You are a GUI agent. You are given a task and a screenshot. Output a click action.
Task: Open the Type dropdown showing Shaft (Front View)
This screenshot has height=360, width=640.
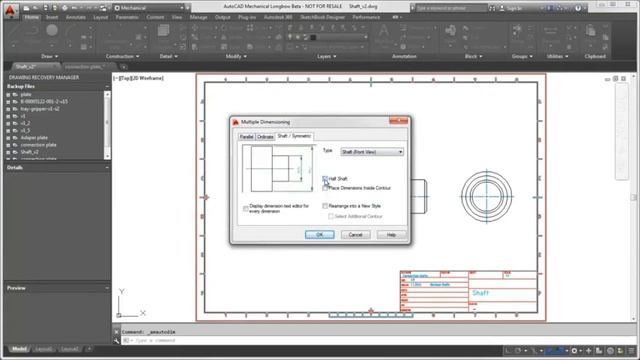pos(372,152)
